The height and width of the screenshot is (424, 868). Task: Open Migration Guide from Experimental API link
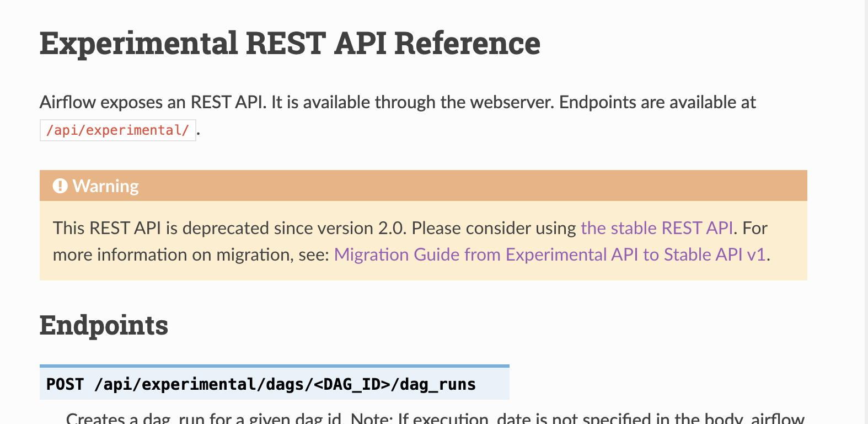click(550, 255)
